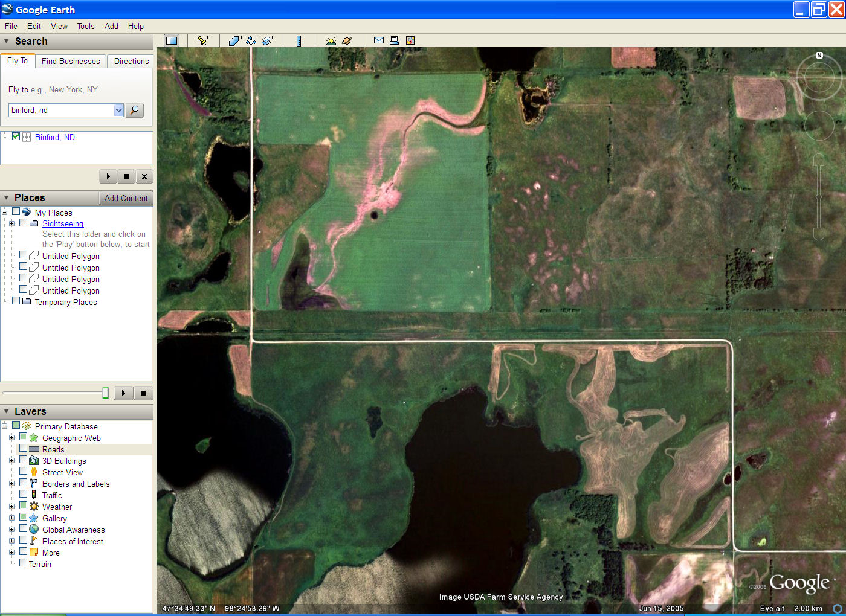Clear search results with the X button
This screenshot has height=616, width=846.
144,176
